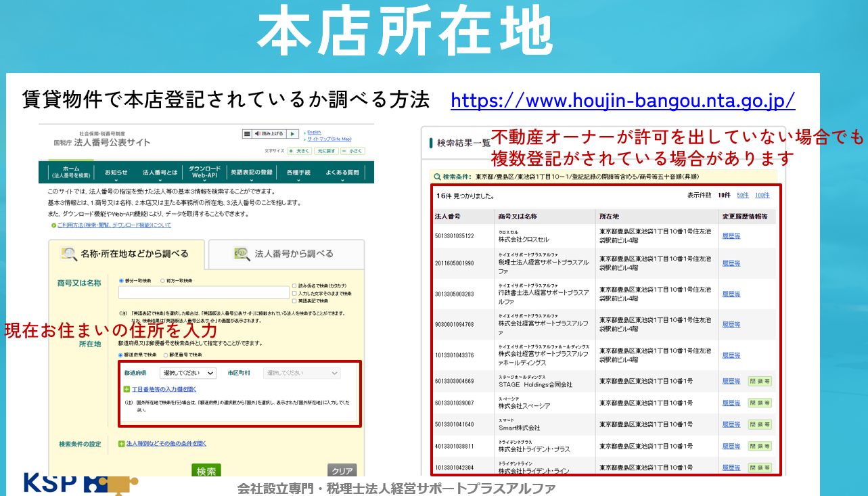Expand 法人種別などその他の条件を開く

pos(166,444)
